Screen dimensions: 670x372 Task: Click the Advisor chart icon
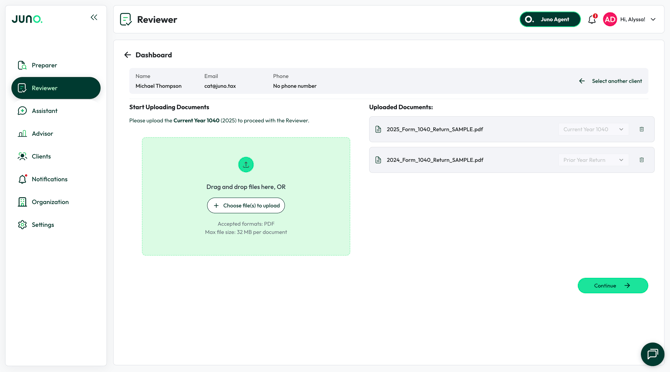(x=22, y=134)
